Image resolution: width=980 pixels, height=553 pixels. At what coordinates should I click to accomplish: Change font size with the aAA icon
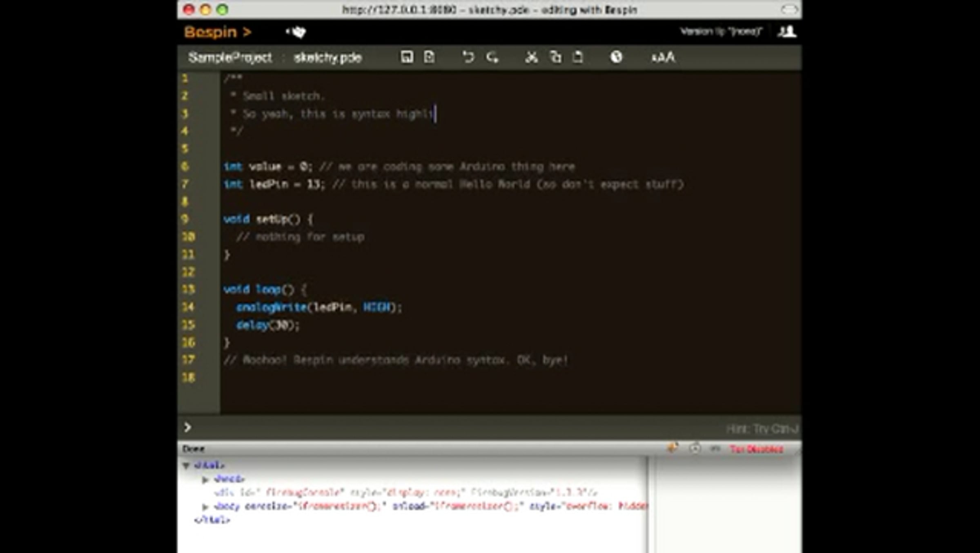pos(663,58)
